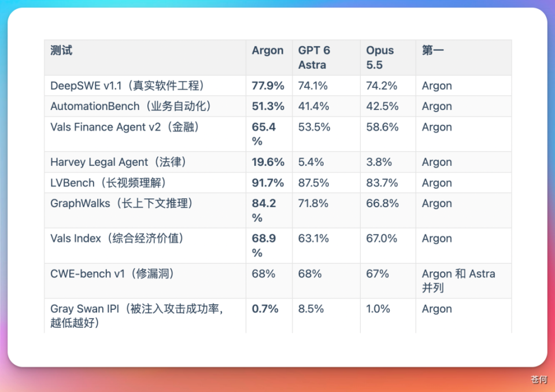
Task: Select the 67.0% Opus Vals Index cell
Action: [x=382, y=238]
